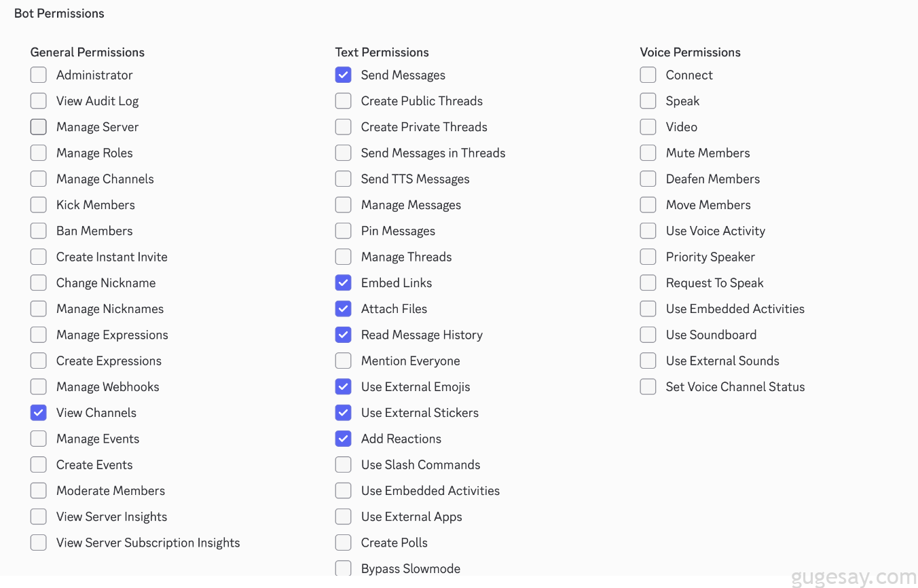Enable the Administrator permission checkbox

point(39,75)
